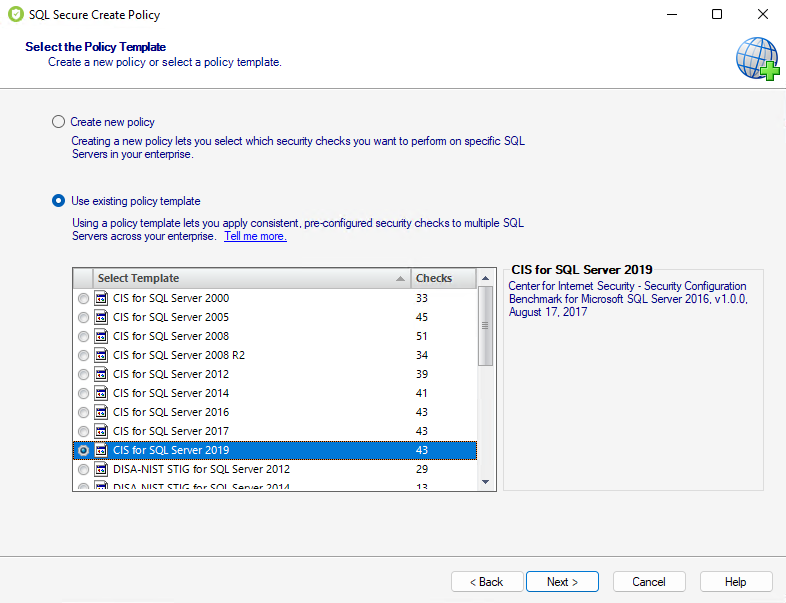The height and width of the screenshot is (603, 786).
Task: Select radio for CIS for SQL Server 2005
Action: [x=83, y=317]
